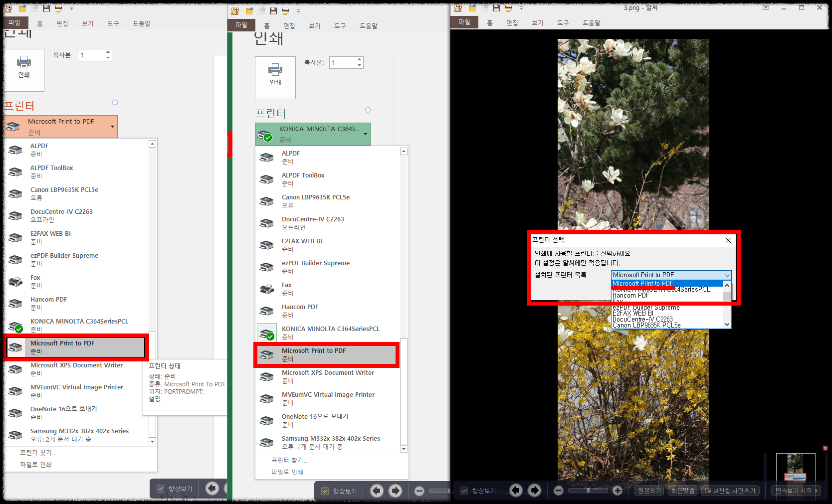Click the previous image arrow in the left window

tap(212, 489)
